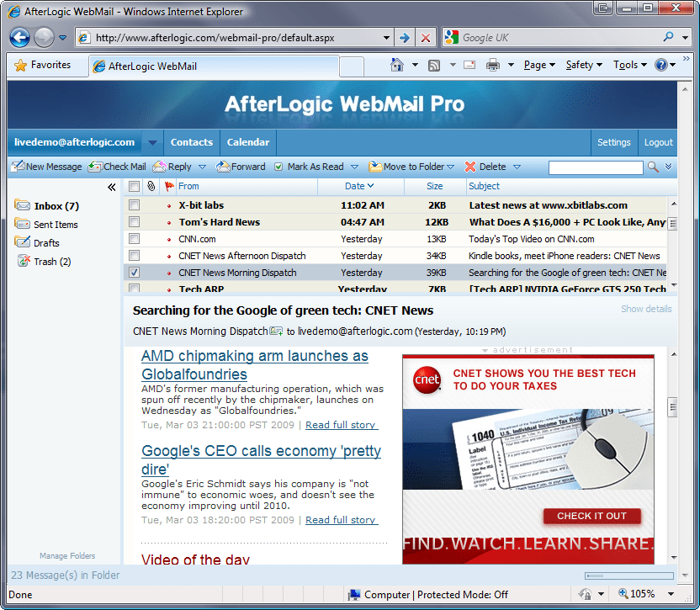Open the Calendar tab

(247, 142)
